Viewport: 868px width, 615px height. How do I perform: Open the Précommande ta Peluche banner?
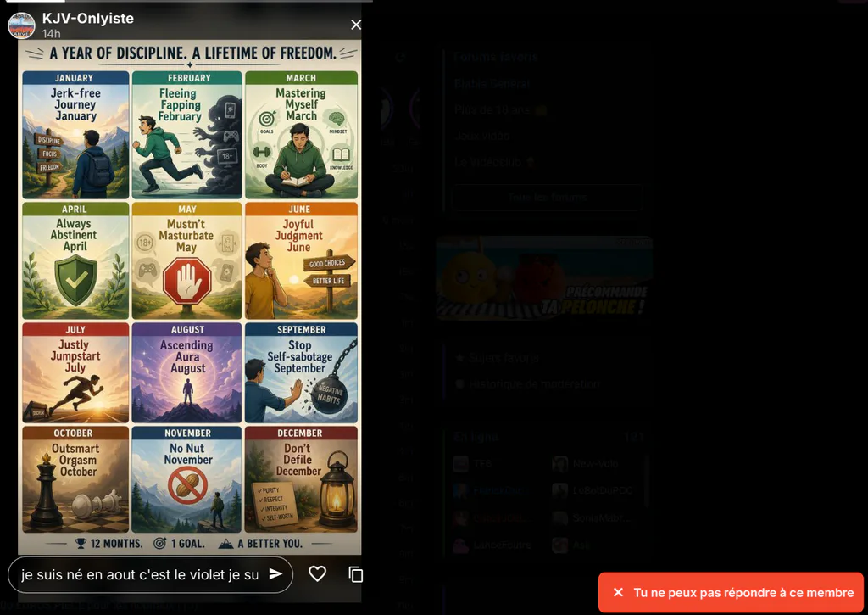tap(544, 278)
